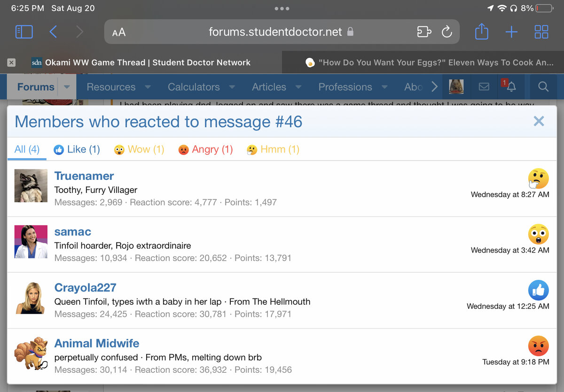
Task: Expand the Resources menu arrow
Action: click(x=148, y=87)
